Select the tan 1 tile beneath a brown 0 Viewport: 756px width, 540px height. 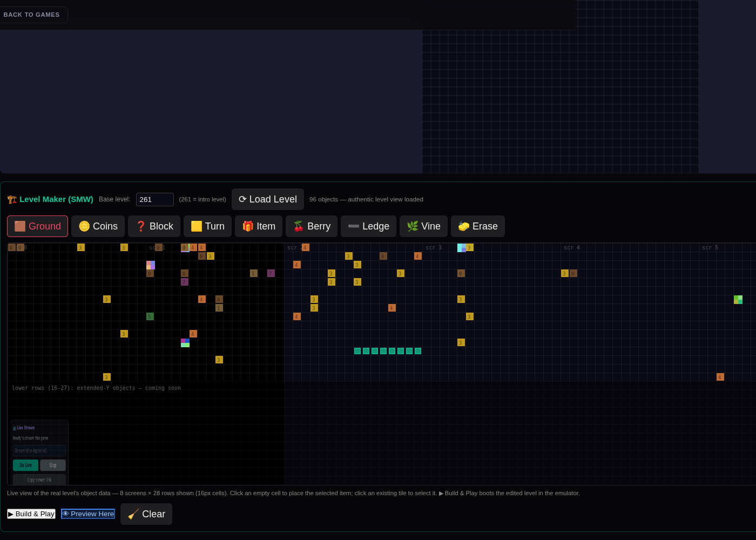point(219,308)
